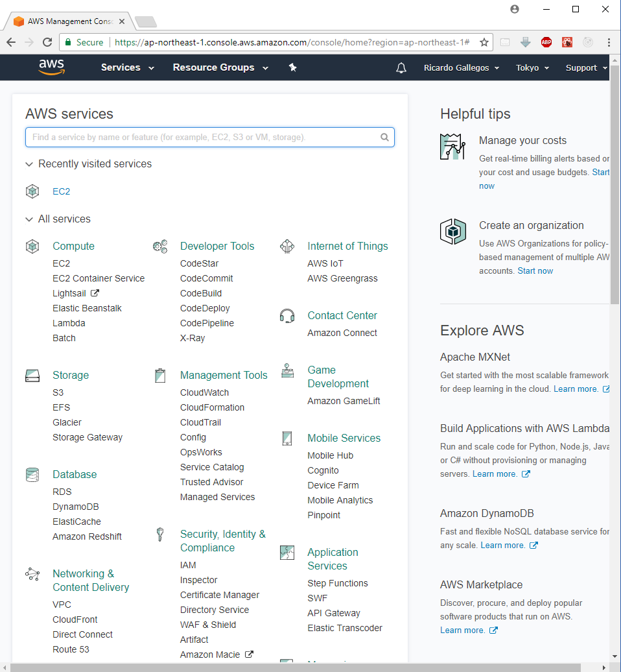Click the Game Development joystick icon
Screen dimensions: 621x672
287,371
